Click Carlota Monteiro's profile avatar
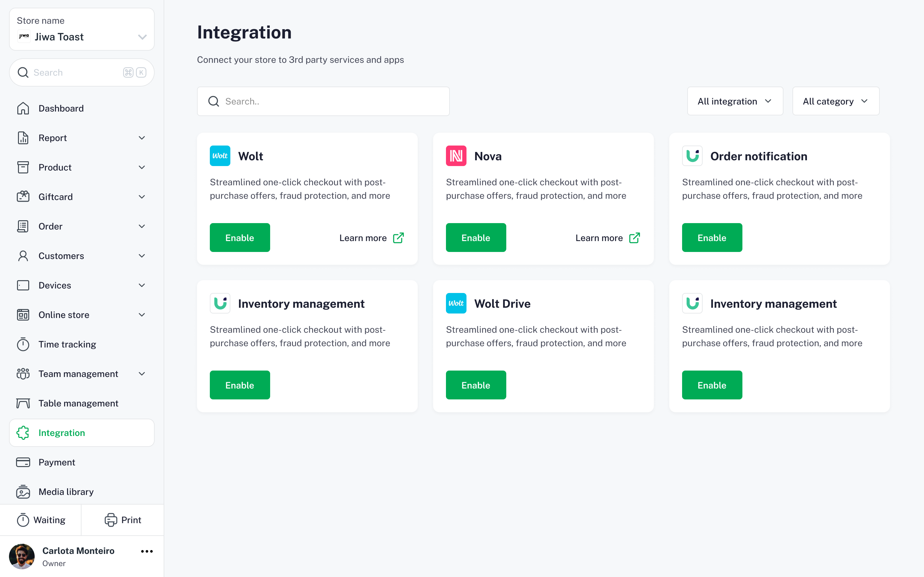Viewport: 924px width, 577px height. click(x=22, y=556)
